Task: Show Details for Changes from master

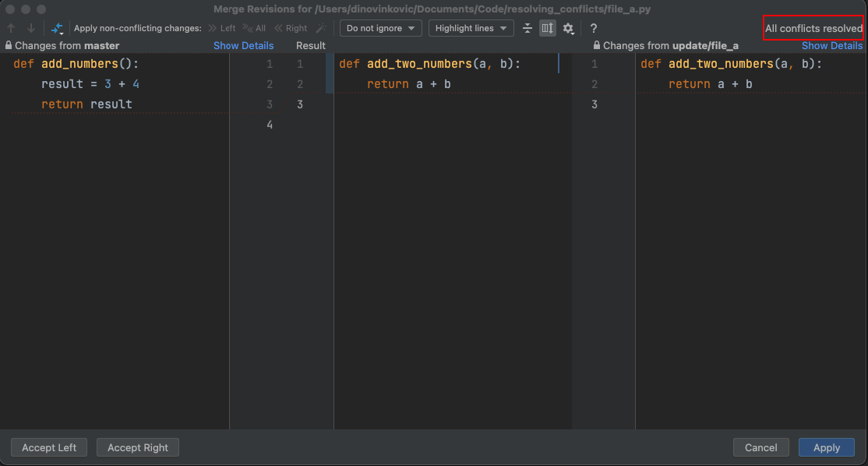Action: [244, 45]
